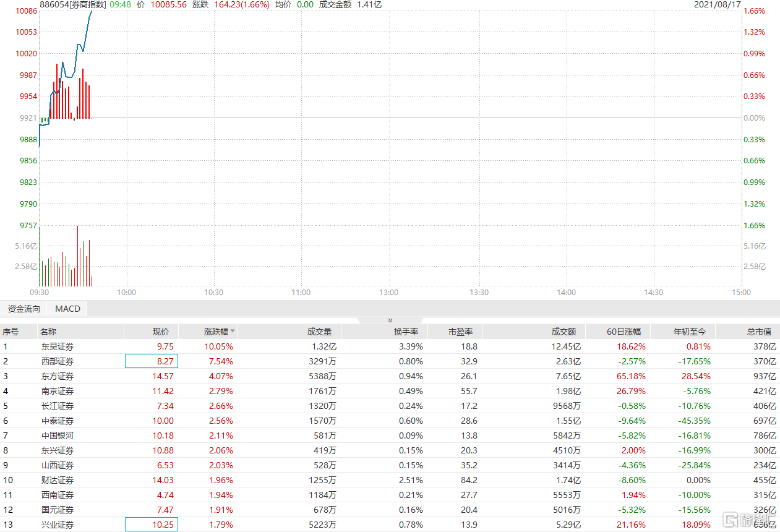Click the 2021/08/17 date label

[x=718, y=4]
